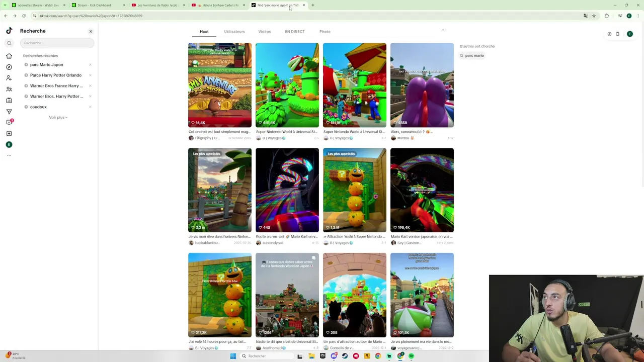This screenshot has height=362, width=644.
Task: Open Spotify from the taskbar
Action: (411, 356)
